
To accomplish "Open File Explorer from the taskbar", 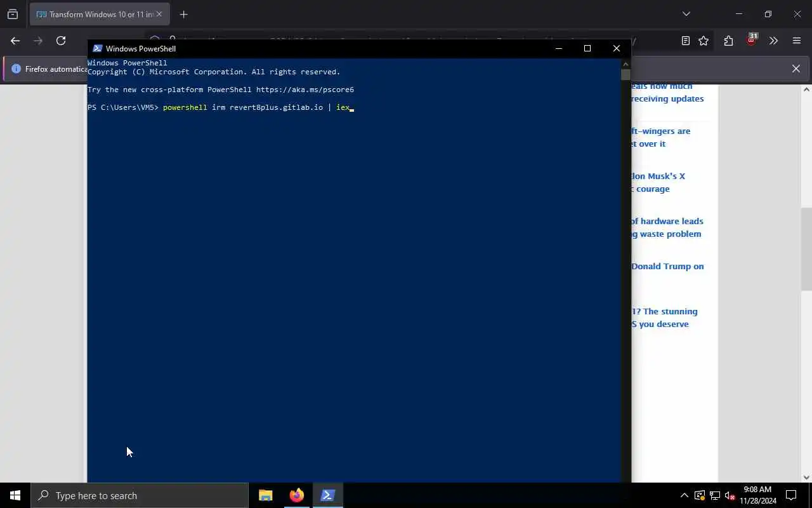I will coord(266,495).
